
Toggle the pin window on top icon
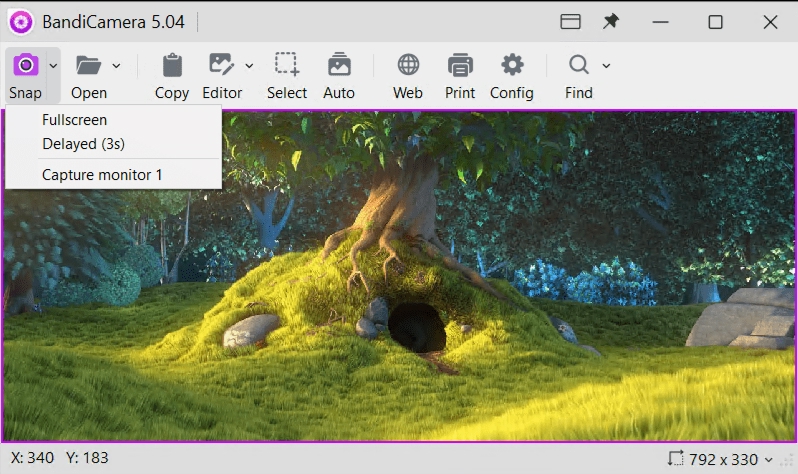pos(610,22)
